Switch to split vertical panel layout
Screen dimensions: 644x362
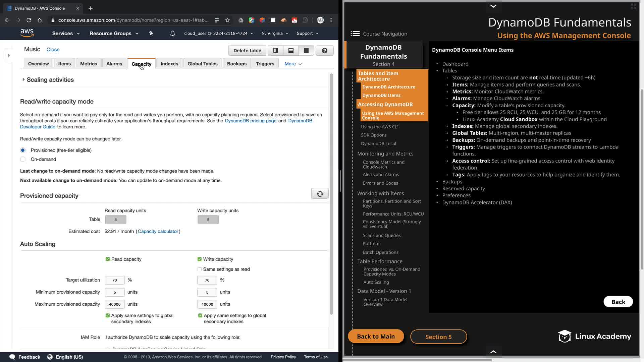click(x=276, y=51)
